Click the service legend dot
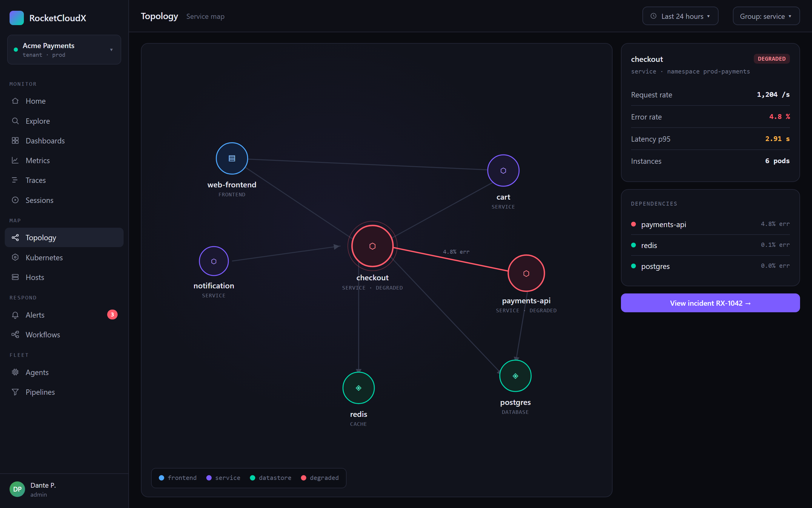 (209, 478)
